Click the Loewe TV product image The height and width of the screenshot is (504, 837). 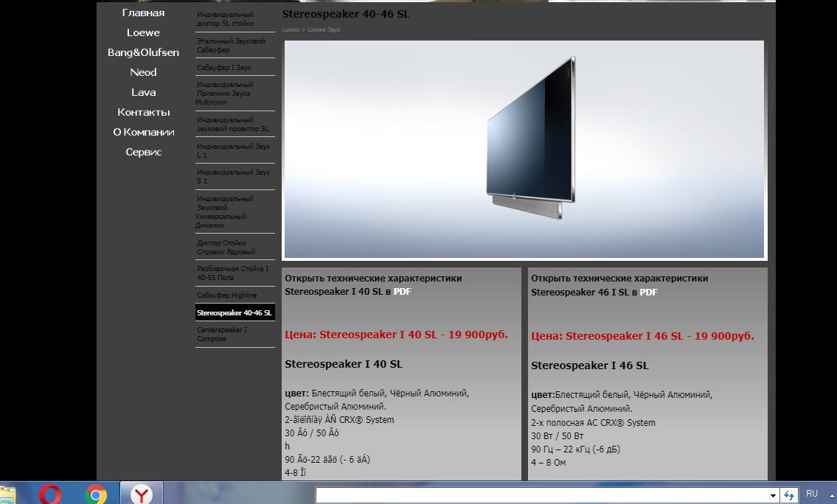pos(524,149)
